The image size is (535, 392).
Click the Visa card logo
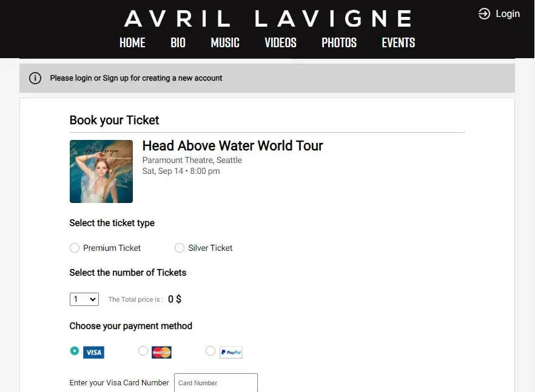tap(93, 352)
